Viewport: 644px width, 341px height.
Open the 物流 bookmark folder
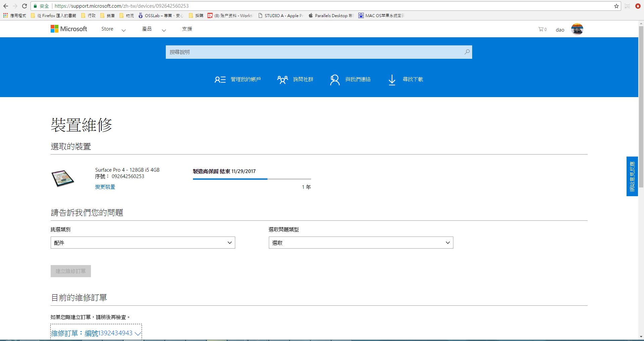(x=127, y=15)
